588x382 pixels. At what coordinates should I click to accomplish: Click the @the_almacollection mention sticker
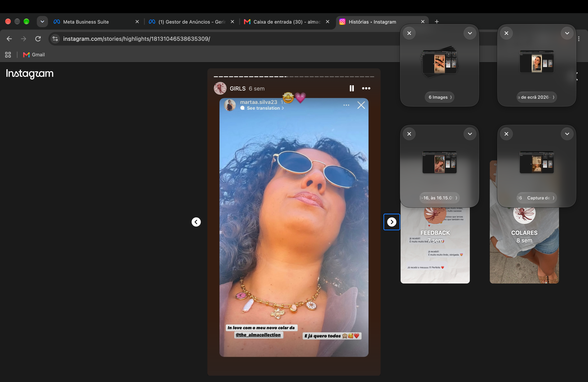(x=258, y=335)
